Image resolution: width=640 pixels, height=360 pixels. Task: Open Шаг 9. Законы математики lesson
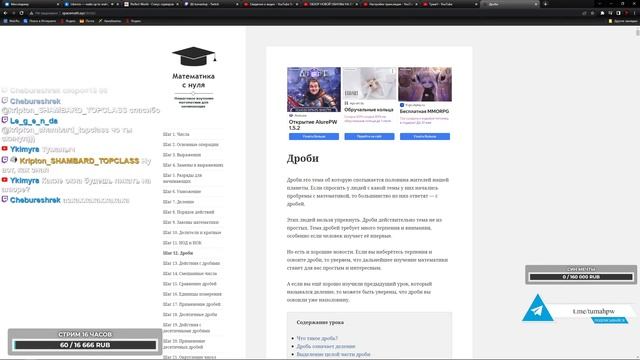(x=191, y=222)
